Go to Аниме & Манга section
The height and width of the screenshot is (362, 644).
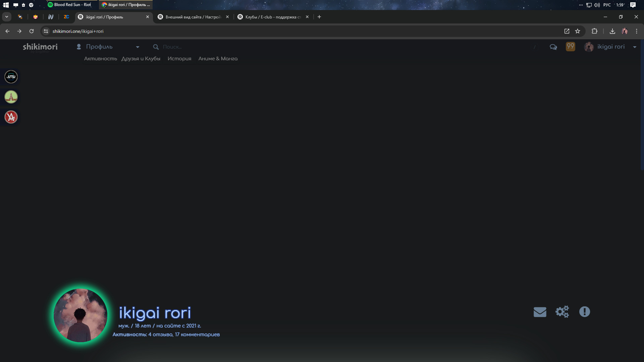tap(218, 59)
